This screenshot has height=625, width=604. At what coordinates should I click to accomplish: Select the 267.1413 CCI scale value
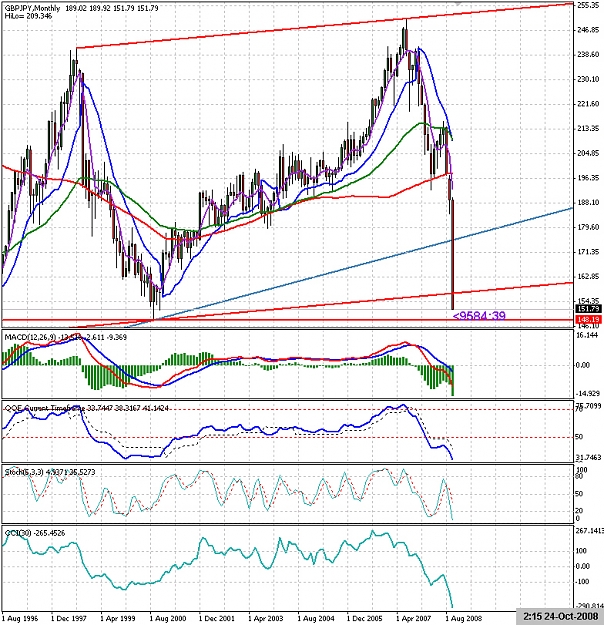pos(590,531)
